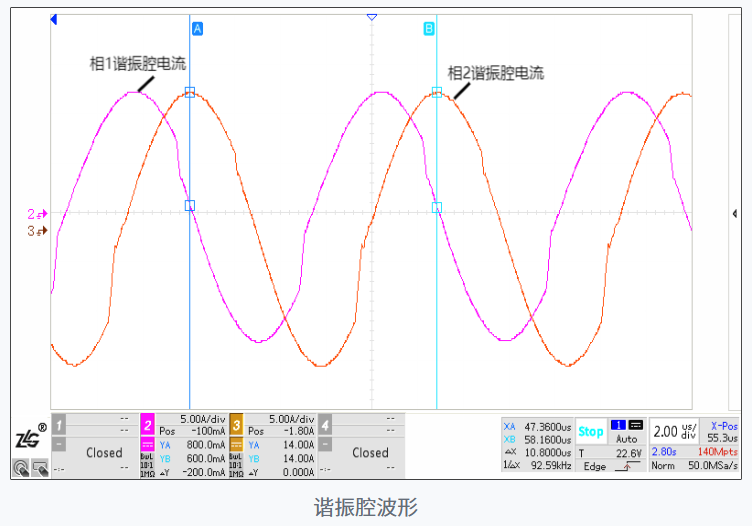752x526 pixels.
Task: Click channel 3 ground level marker
Action: point(37,231)
